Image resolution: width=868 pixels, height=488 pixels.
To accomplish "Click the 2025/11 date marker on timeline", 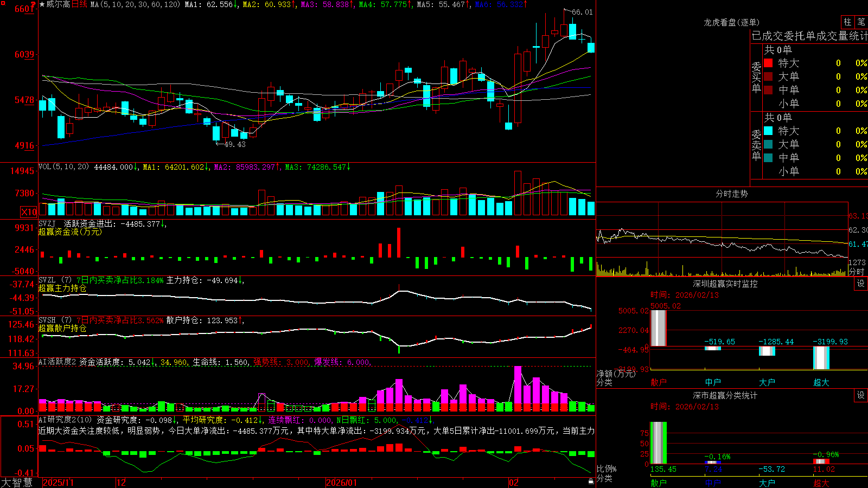I will pos(58,483).
